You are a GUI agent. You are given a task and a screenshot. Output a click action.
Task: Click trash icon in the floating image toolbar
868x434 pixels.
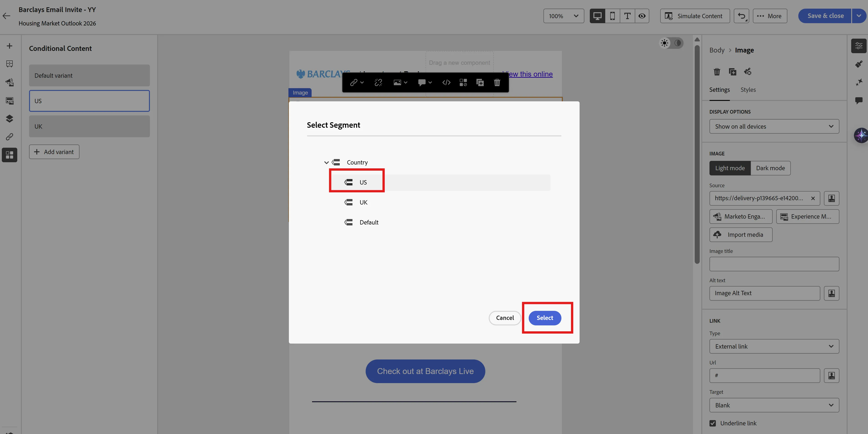coord(497,83)
